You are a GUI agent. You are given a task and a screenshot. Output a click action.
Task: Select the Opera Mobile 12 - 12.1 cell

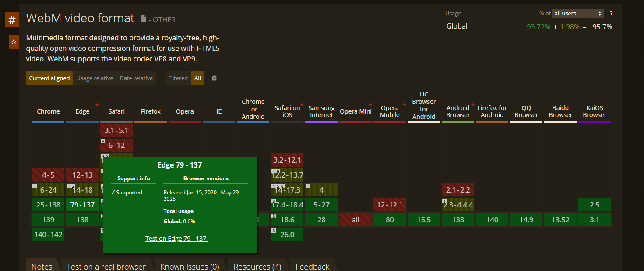pyautogui.click(x=390, y=205)
